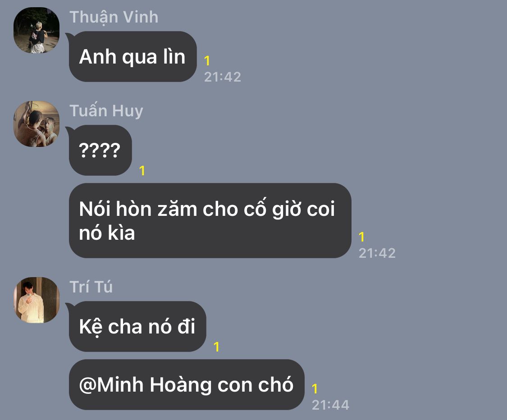The image size is (507, 420).
Task: Click the 21:42 timestamp next to "nó kìa"
Action: coord(377,253)
